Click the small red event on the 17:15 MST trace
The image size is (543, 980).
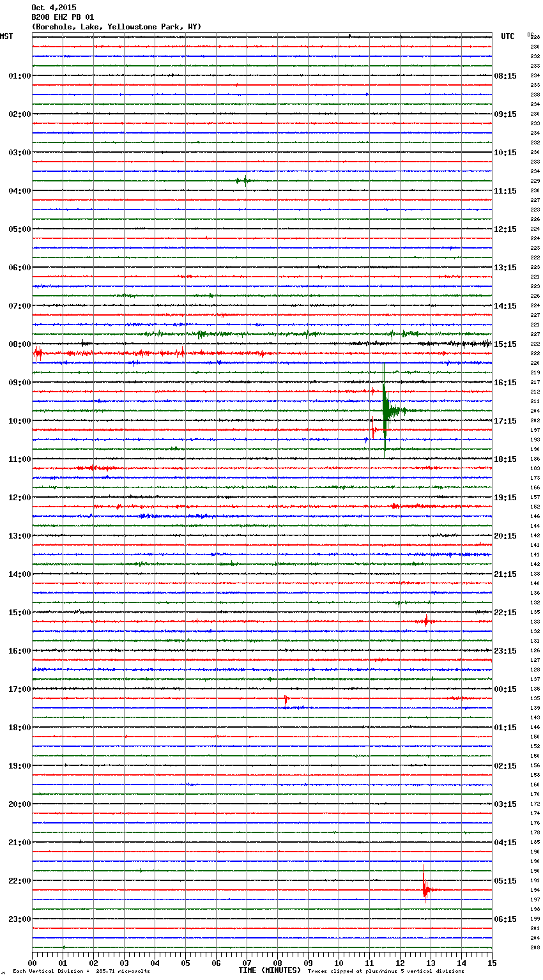coord(286,700)
